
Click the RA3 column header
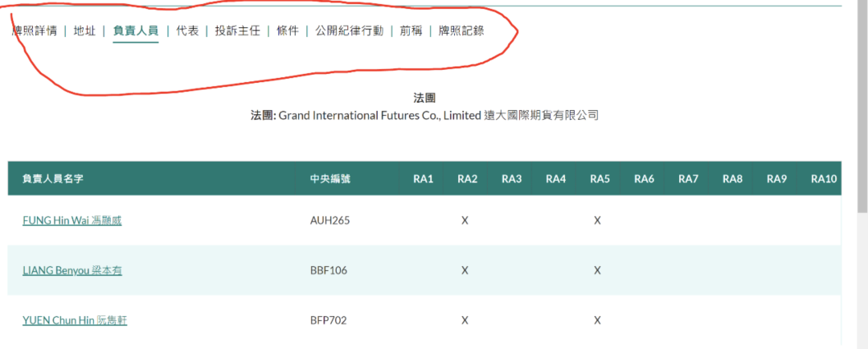511,179
